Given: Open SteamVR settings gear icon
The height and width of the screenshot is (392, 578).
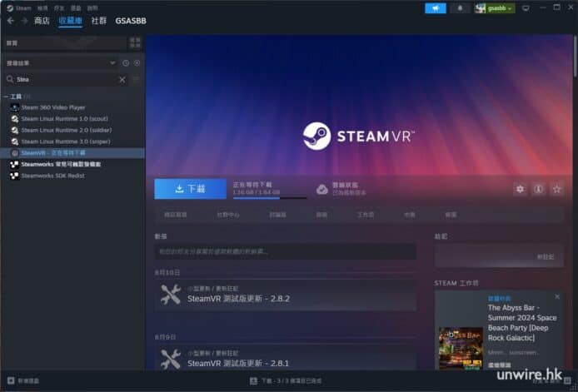Looking at the screenshot, I should 520,189.
